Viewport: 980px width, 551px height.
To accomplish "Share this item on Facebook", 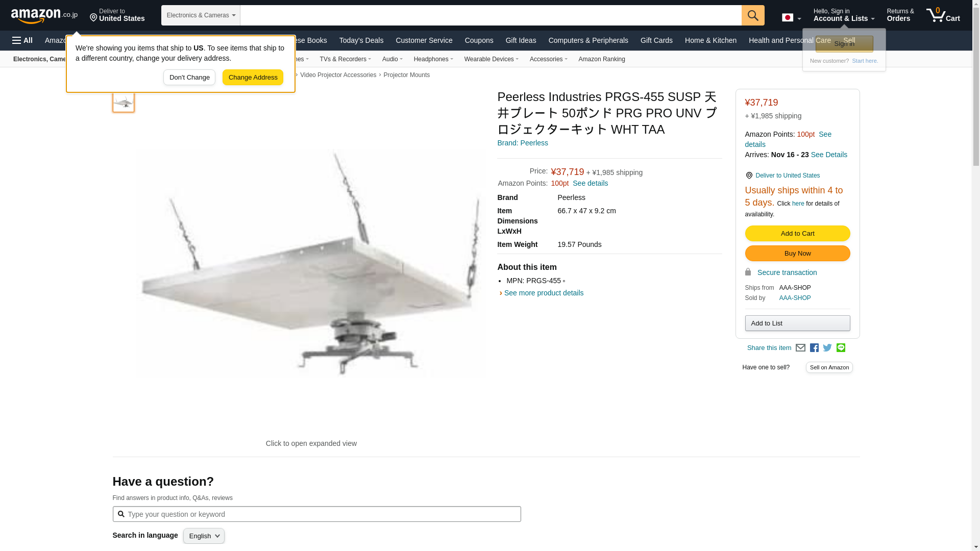I will point(814,348).
